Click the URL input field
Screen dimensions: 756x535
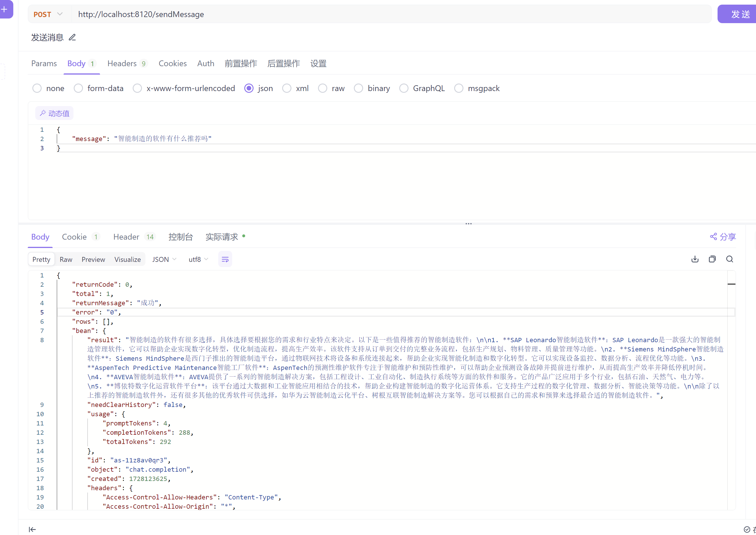pos(389,14)
